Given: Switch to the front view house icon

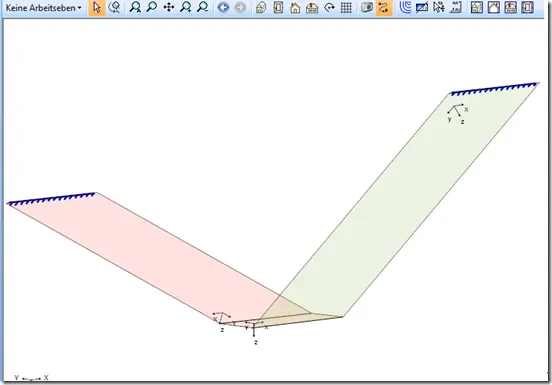Looking at the screenshot, I should (295, 7).
